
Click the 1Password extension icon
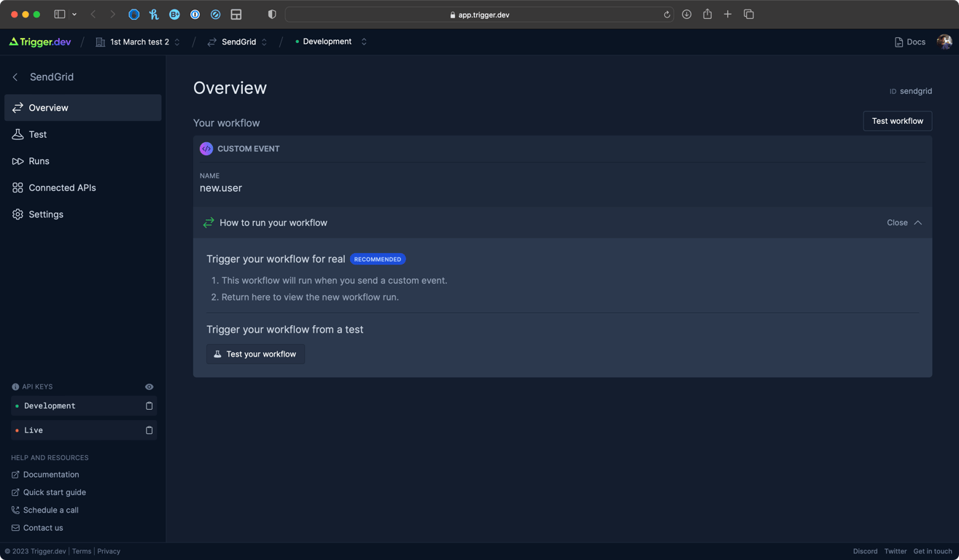pyautogui.click(x=195, y=15)
